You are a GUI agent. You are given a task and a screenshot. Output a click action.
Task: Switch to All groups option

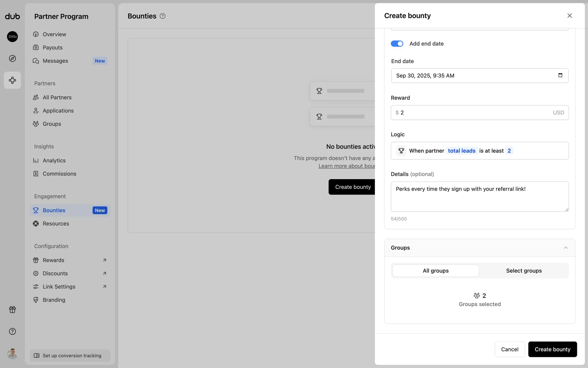pyautogui.click(x=435, y=270)
